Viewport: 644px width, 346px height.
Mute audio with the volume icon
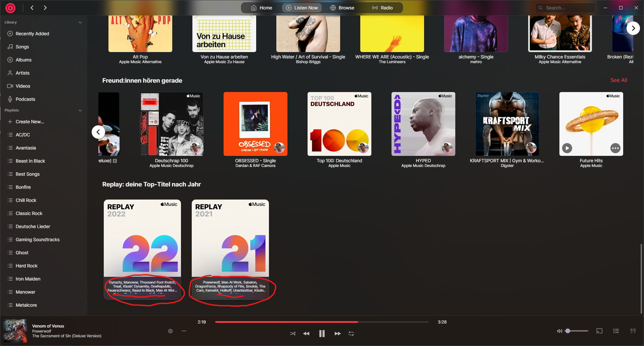(x=559, y=331)
